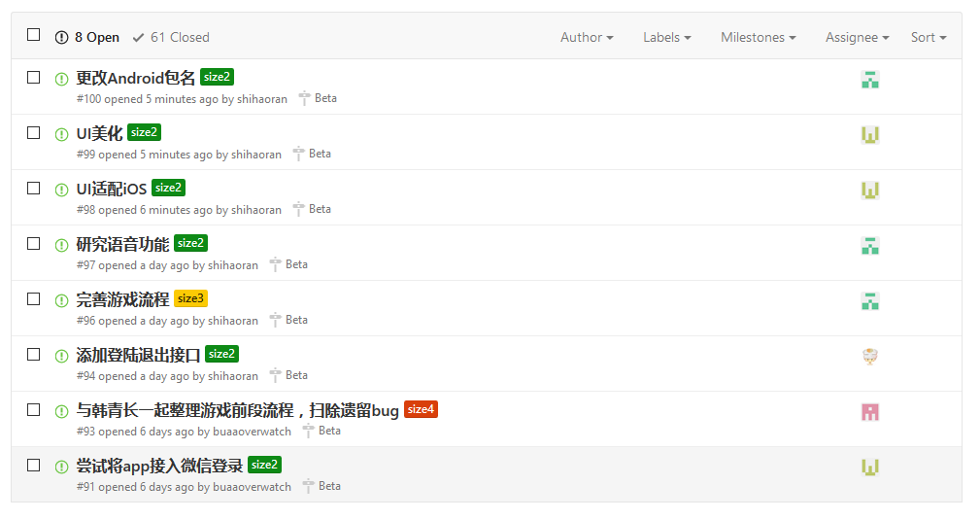The height and width of the screenshot is (520, 980).
Task: Tick the checkbox for issue 完善游戏流程
Action: [x=34, y=299]
